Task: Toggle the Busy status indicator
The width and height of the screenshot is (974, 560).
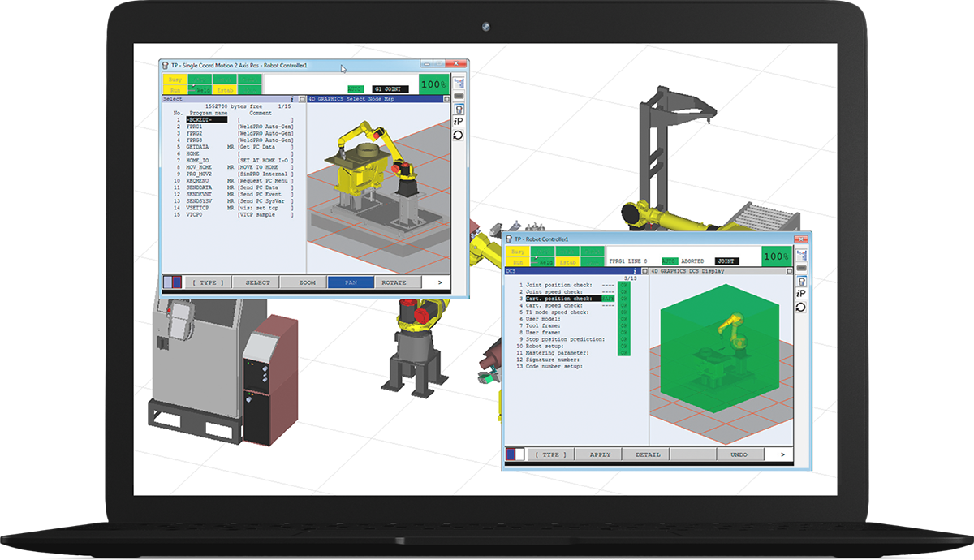Action: [174, 80]
